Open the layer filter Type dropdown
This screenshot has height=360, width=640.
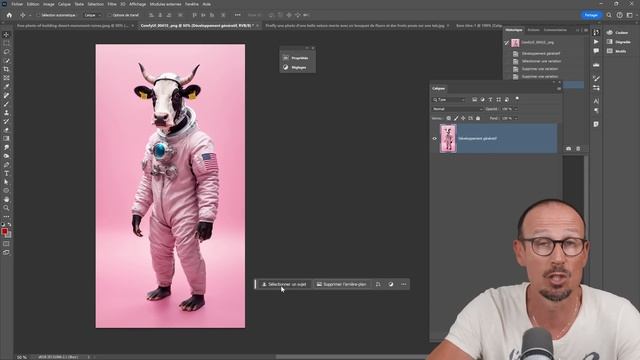(449, 100)
